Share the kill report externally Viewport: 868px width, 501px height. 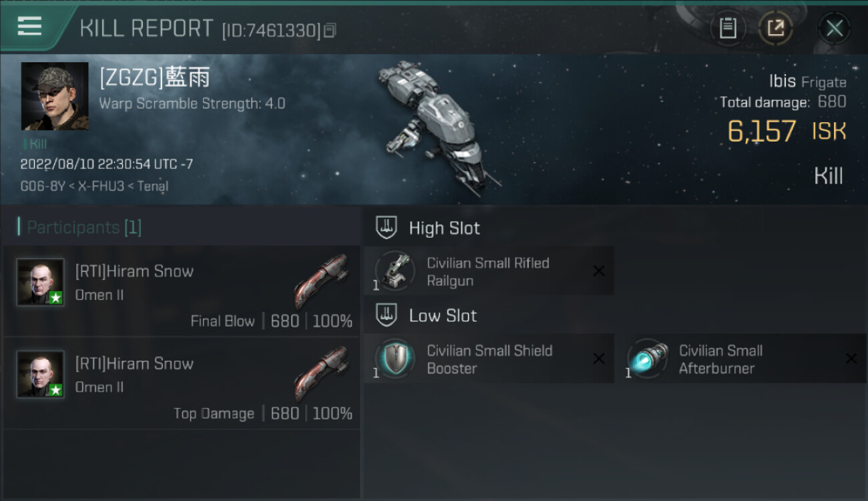[x=775, y=28]
